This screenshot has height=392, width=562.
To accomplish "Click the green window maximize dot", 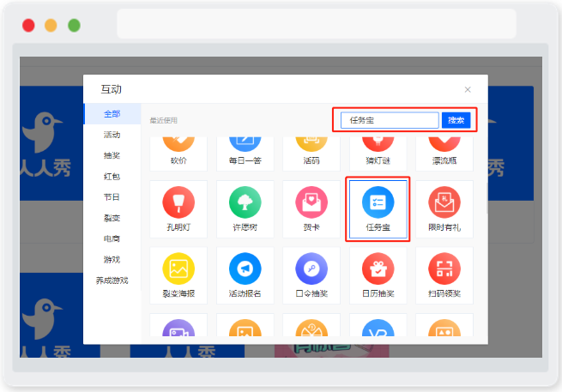I will [74, 26].
